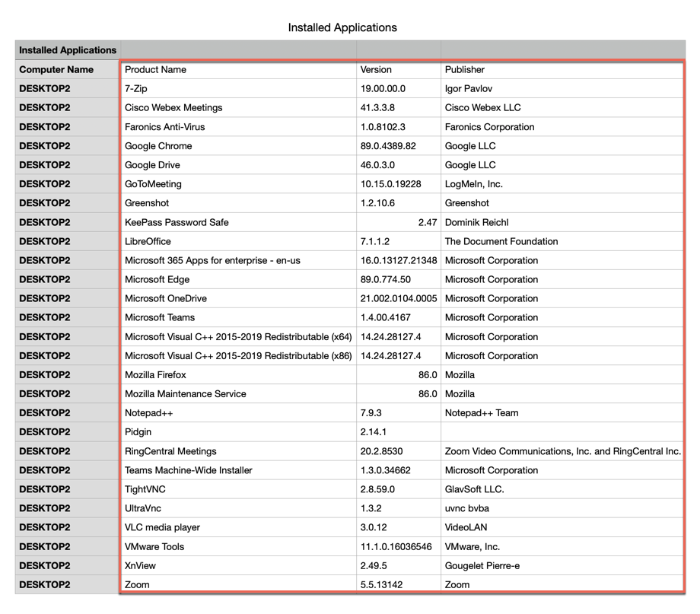Select the GlavSoft LLC. publisher cell
Screen dimensions: 700x614
(x=562, y=489)
